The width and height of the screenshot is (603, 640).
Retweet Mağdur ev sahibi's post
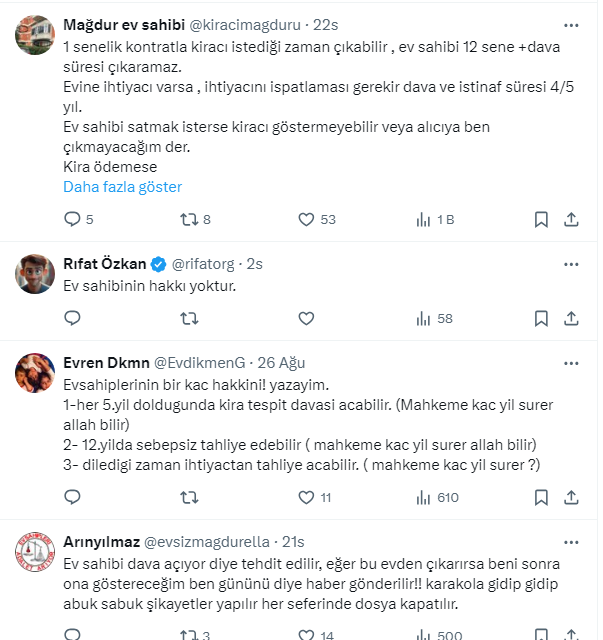point(186,219)
